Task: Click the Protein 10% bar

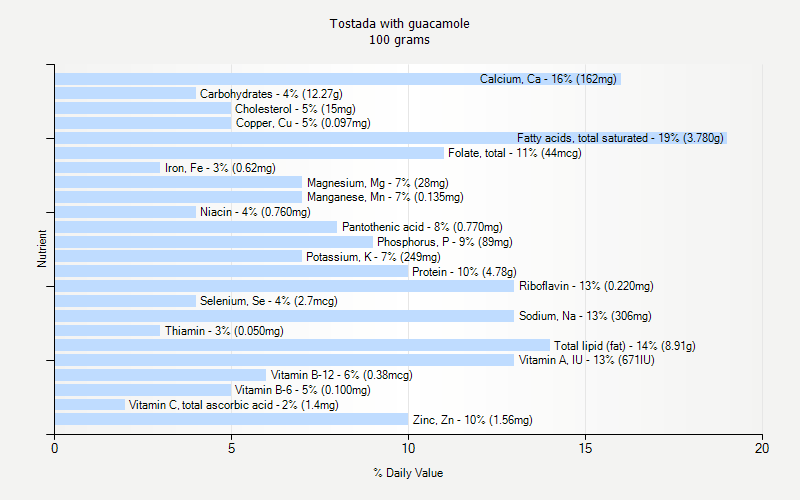Action: tap(231, 271)
